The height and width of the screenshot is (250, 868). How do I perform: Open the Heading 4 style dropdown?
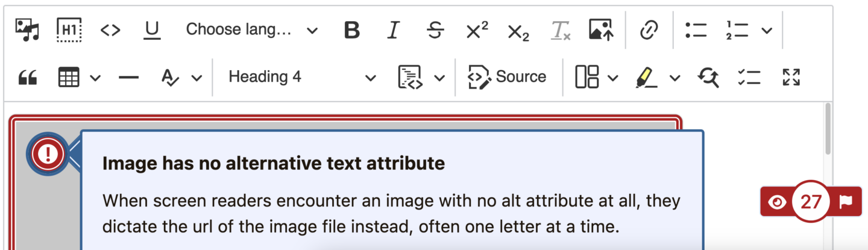point(302,77)
